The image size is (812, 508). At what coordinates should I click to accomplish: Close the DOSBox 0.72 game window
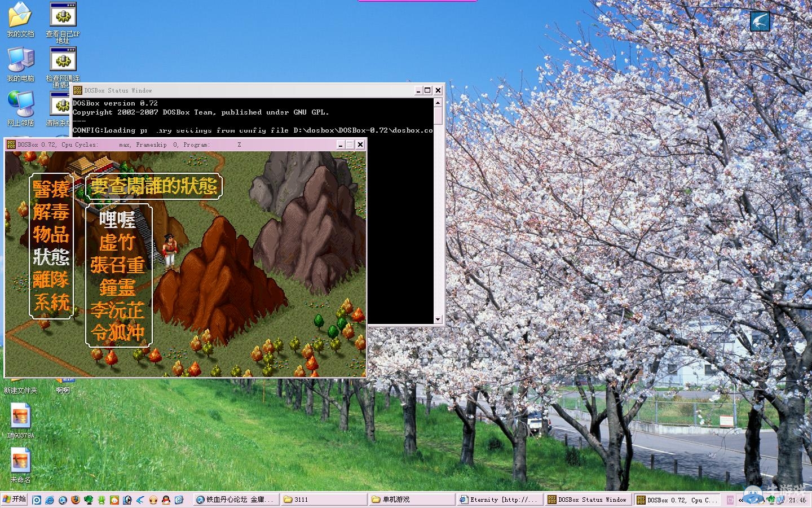tap(360, 144)
